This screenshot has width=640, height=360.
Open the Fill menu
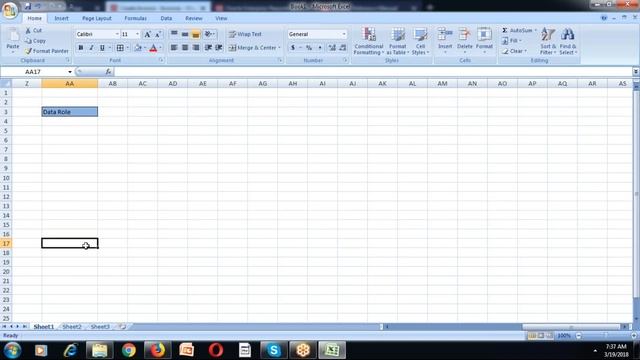click(511, 41)
